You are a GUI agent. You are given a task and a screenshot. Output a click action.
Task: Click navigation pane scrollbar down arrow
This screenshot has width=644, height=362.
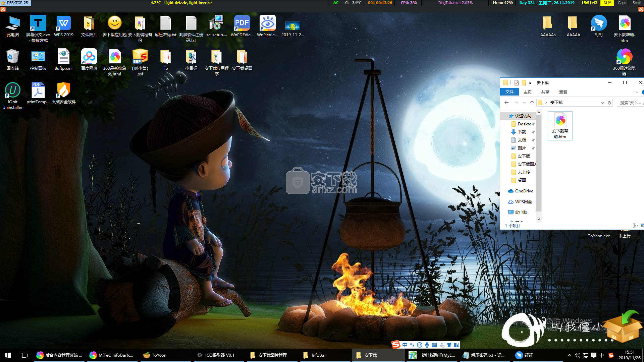539,219
